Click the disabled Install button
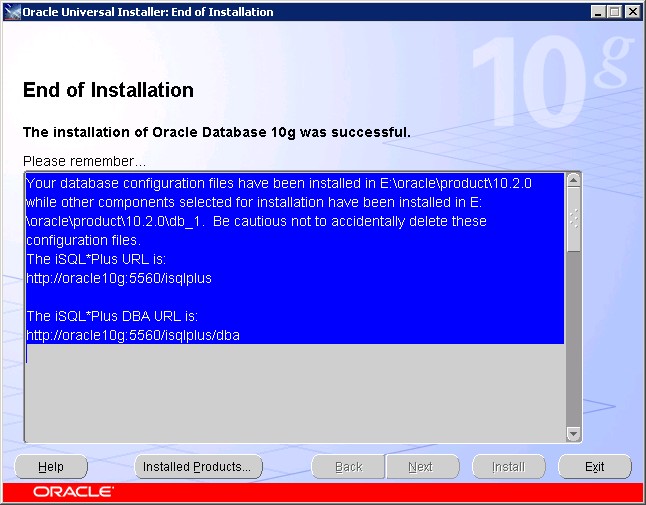 coord(509,467)
